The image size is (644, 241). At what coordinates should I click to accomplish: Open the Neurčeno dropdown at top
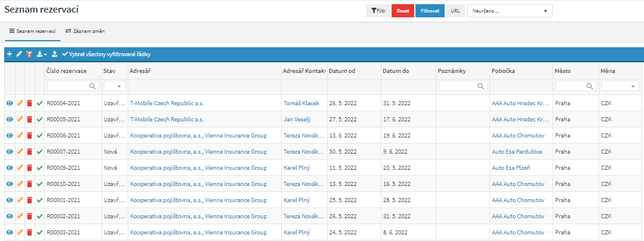[510, 11]
